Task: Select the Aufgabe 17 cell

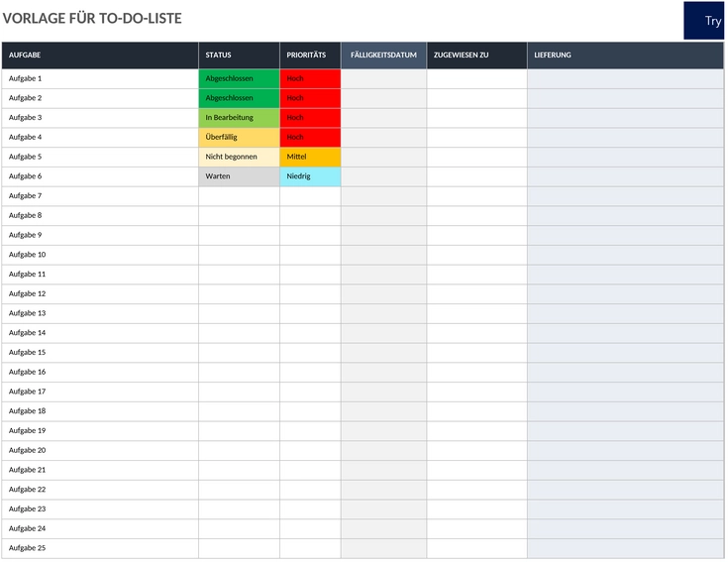Action: point(100,392)
